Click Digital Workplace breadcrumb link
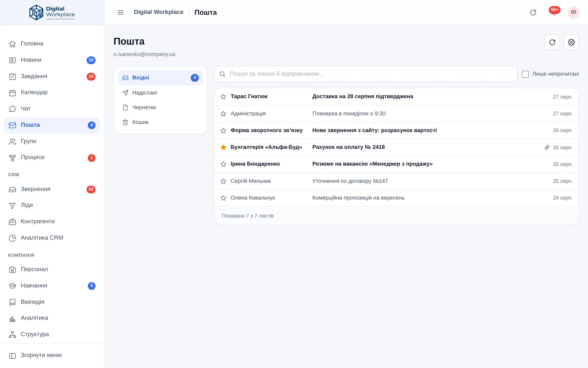Image resolution: width=588 pixels, height=368 pixels. (x=158, y=12)
